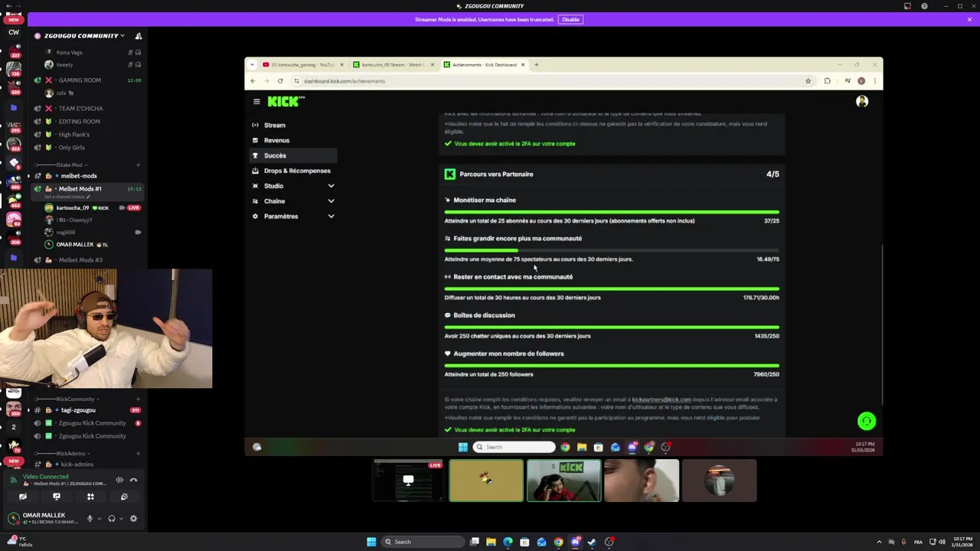
Task: Set a channel status for Melbet Mods
Action: 67,197
